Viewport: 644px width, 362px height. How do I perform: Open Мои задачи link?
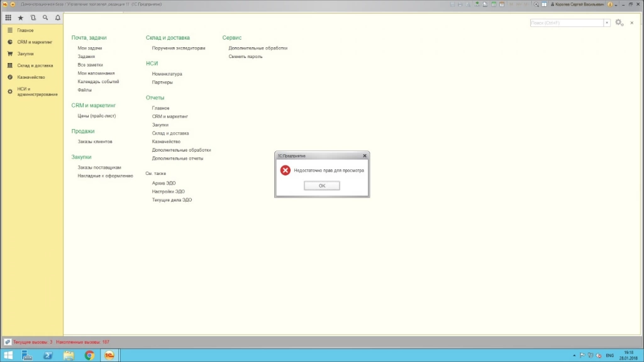pyautogui.click(x=90, y=48)
